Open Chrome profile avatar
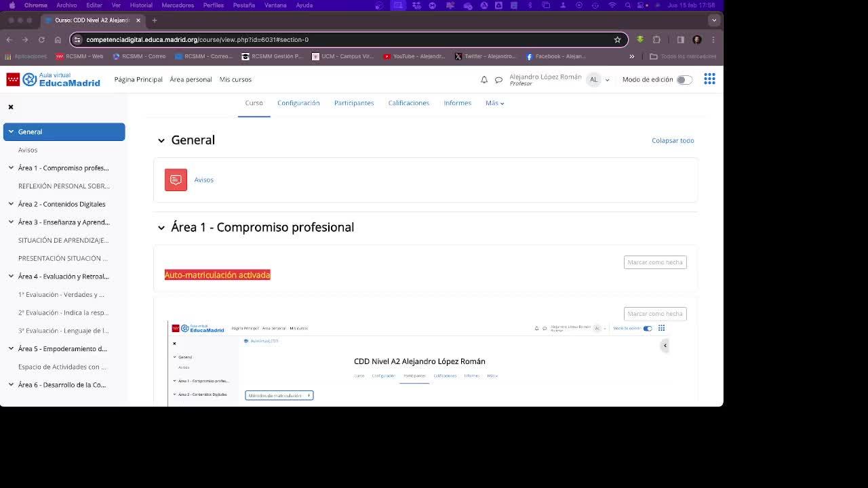The image size is (868, 488). tap(697, 39)
